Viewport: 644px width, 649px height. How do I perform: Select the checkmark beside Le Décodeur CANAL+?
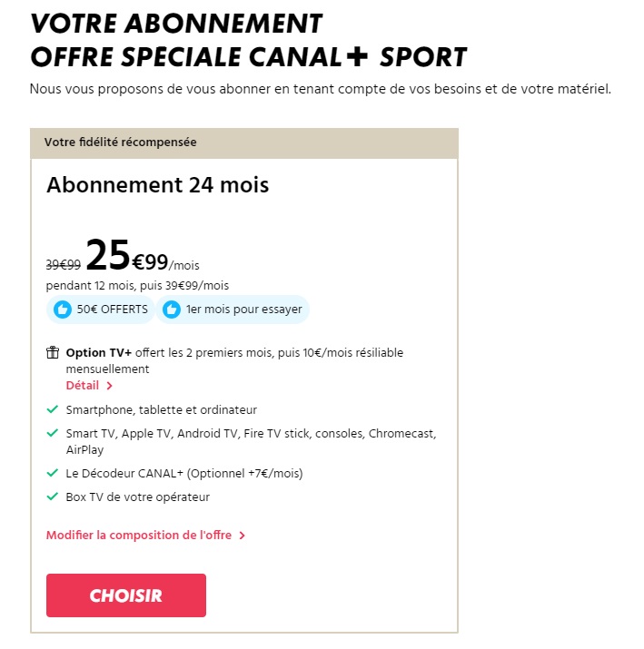click(x=53, y=473)
